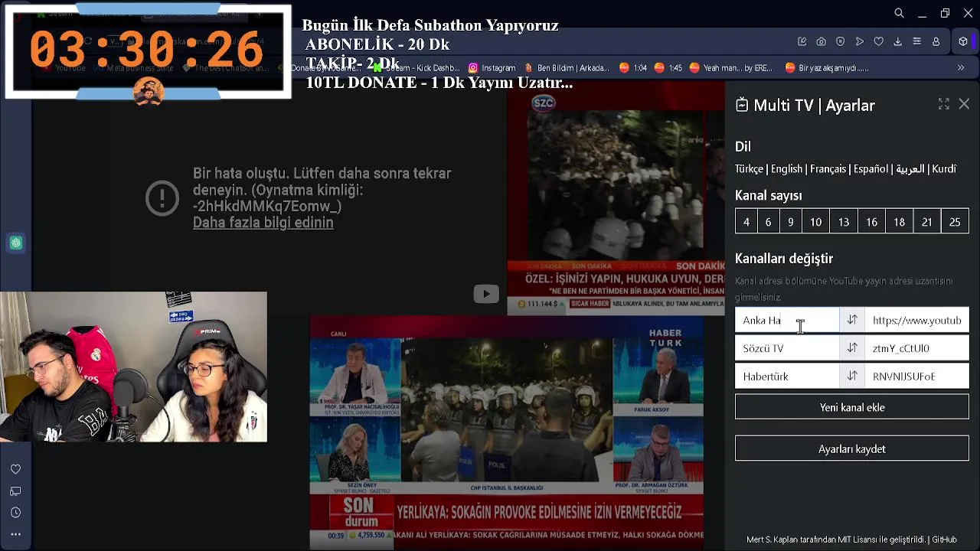Open the GitHub link in footer
The width and height of the screenshot is (980, 551).
[944, 540]
